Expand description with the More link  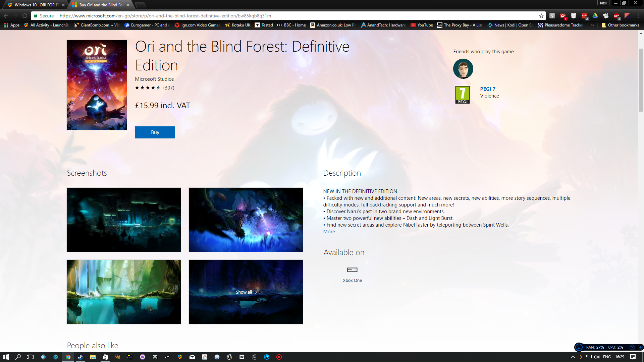(329, 232)
